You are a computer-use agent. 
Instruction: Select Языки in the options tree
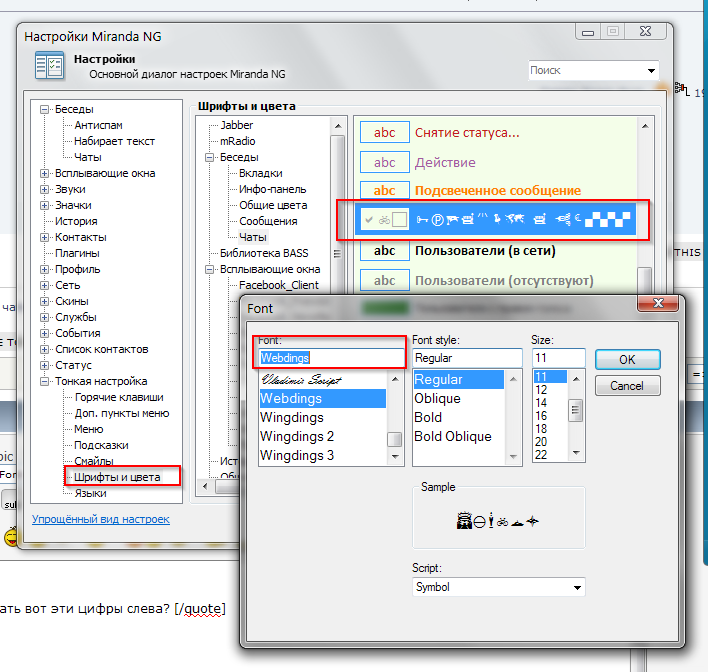90,493
